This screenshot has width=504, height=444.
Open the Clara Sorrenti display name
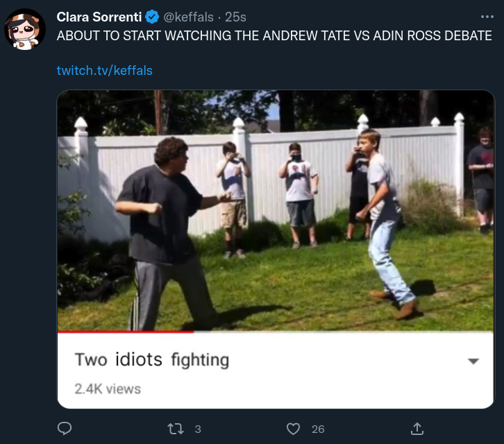pyautogui.click(x=99, y=17)
